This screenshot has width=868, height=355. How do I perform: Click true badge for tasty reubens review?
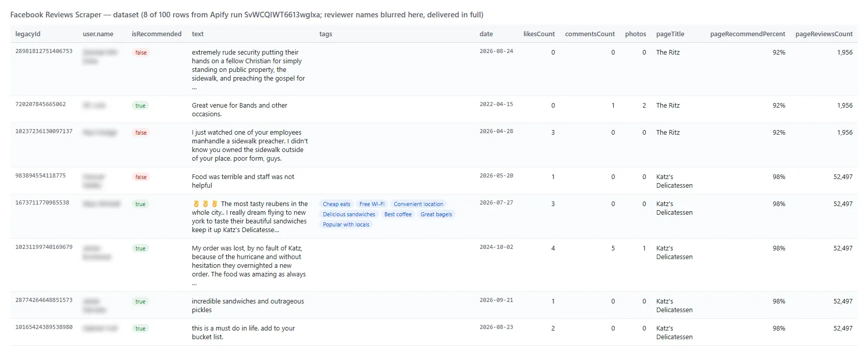click(140, 204)
